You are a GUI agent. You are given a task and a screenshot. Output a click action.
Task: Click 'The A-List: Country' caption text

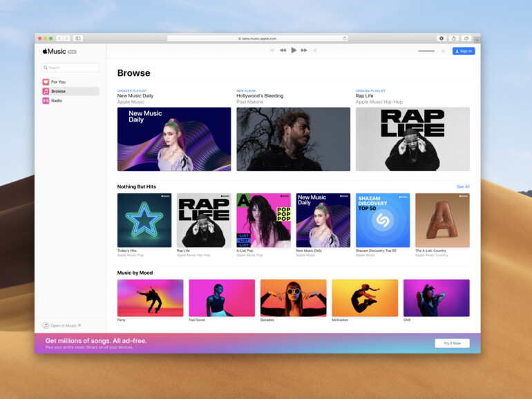click(431, 251)
